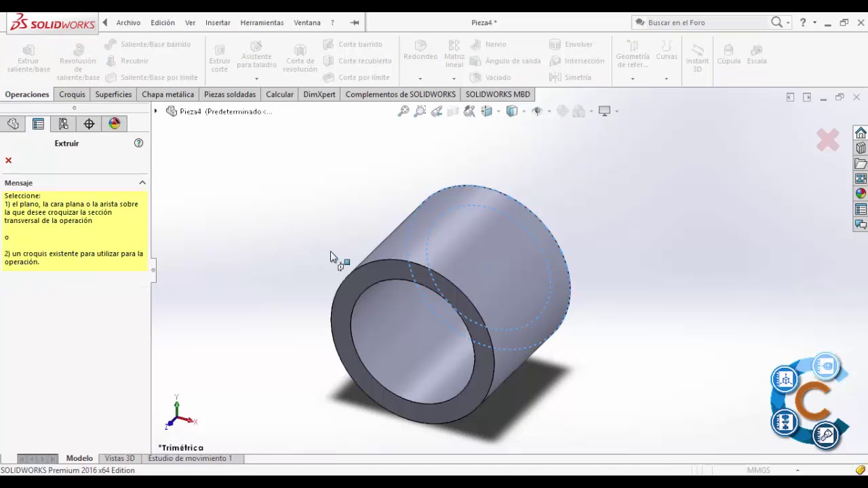
Task: Open Appearances color sphere icon in task pane
Action: point(861,194)
